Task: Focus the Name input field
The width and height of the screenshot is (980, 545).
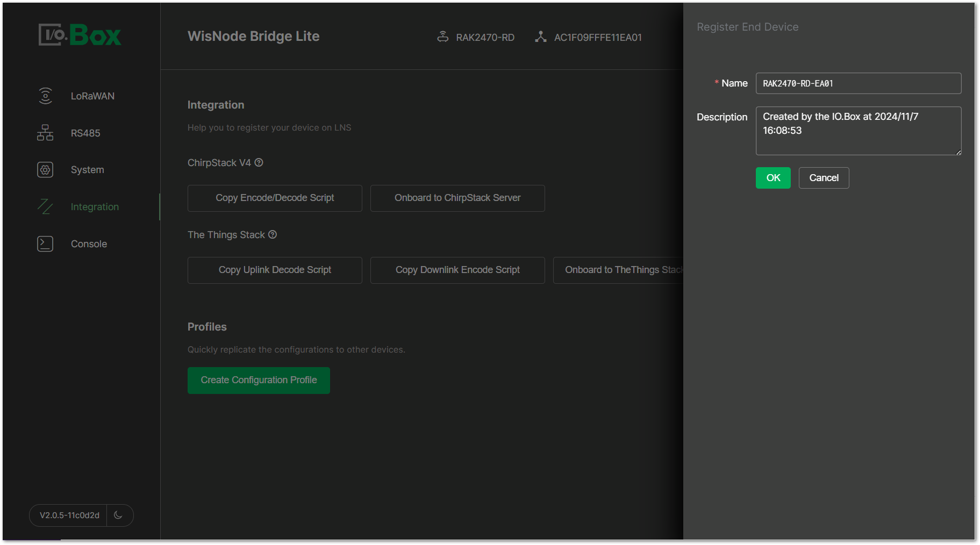Action: (x=859, y=83)
